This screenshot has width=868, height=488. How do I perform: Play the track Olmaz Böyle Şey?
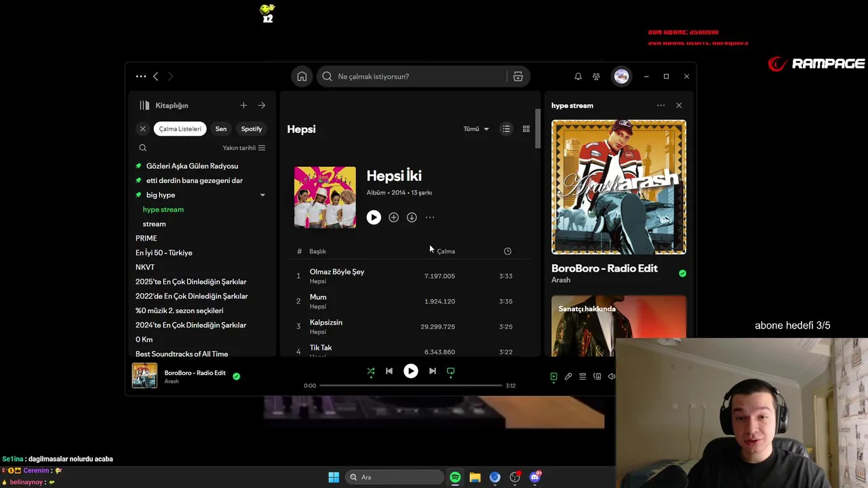point(337,272)
